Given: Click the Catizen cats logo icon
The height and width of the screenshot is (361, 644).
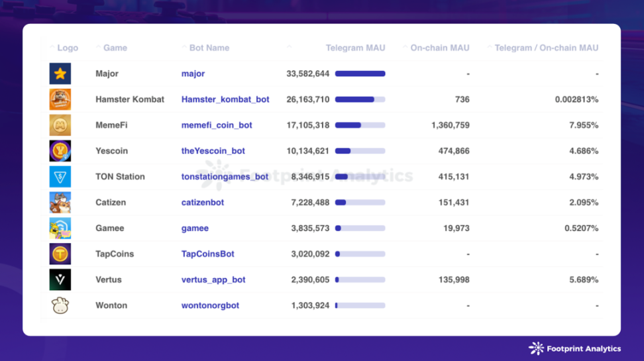Looking at the screenshot, I should pyautogui.click(x=60, y=203).
